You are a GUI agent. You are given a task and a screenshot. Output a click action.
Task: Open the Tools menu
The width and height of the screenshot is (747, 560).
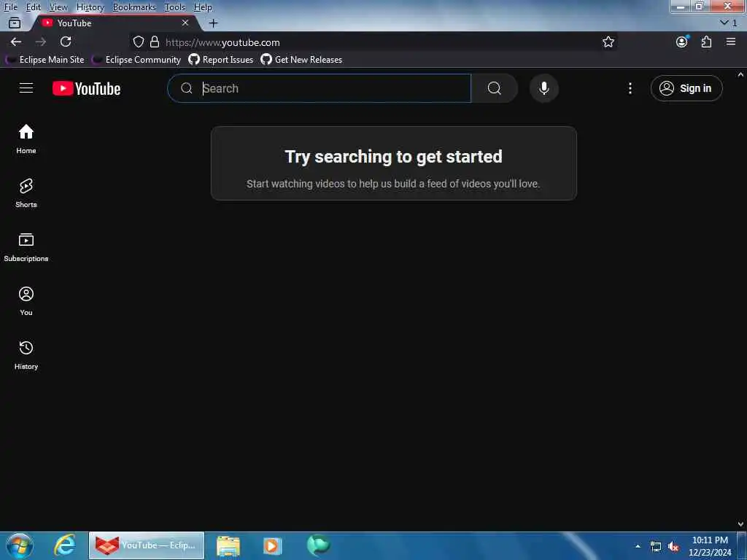175,7
